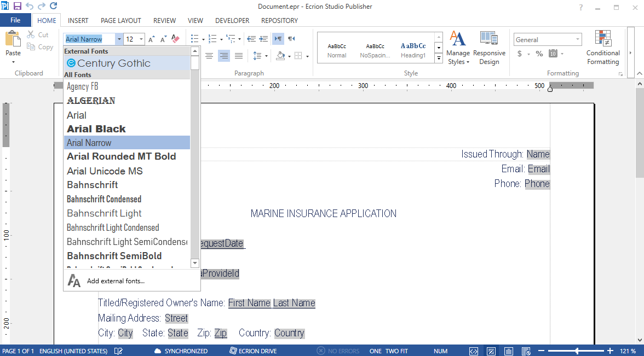Toggle center text alignment

223,55
